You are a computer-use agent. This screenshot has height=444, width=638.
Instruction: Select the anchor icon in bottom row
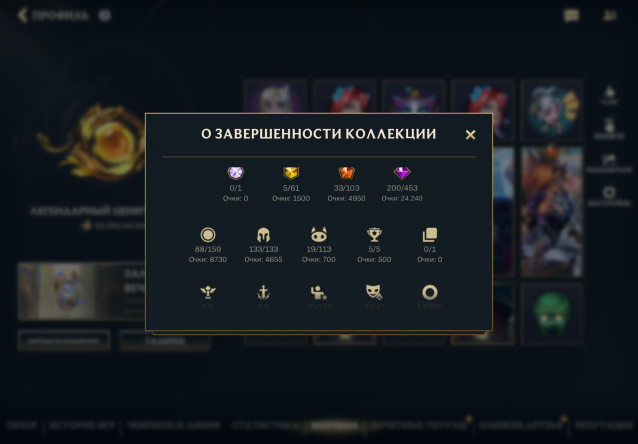[x=263, y=292]
